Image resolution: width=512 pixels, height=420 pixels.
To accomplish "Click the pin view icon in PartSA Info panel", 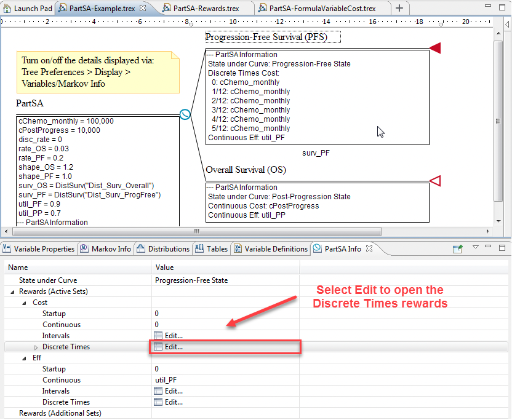I will [458, 249].
